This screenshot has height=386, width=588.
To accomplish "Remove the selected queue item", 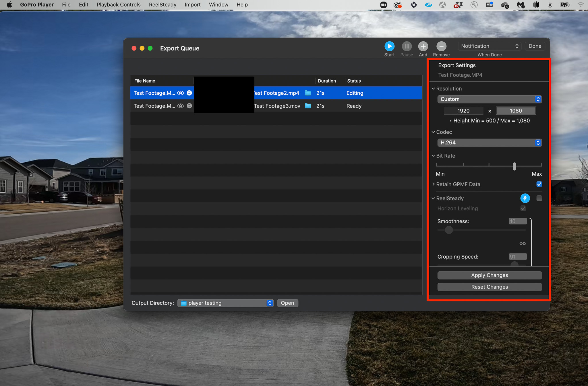I will pos(441,46).
